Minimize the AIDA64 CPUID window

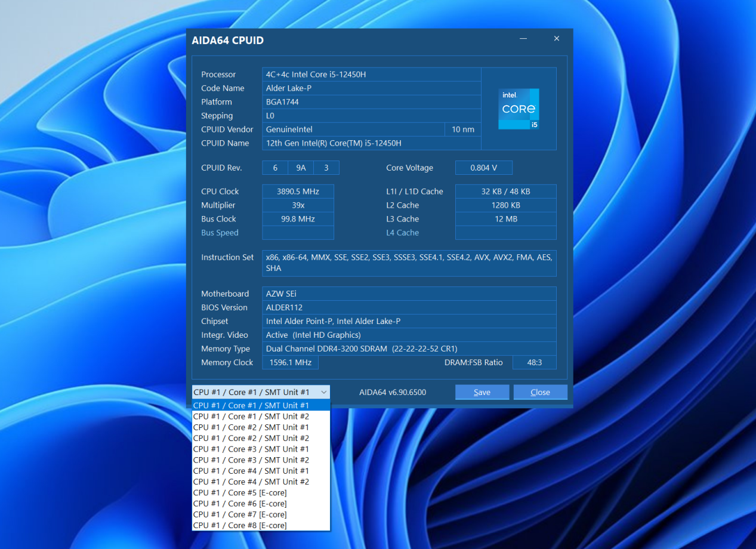(523, 39)
